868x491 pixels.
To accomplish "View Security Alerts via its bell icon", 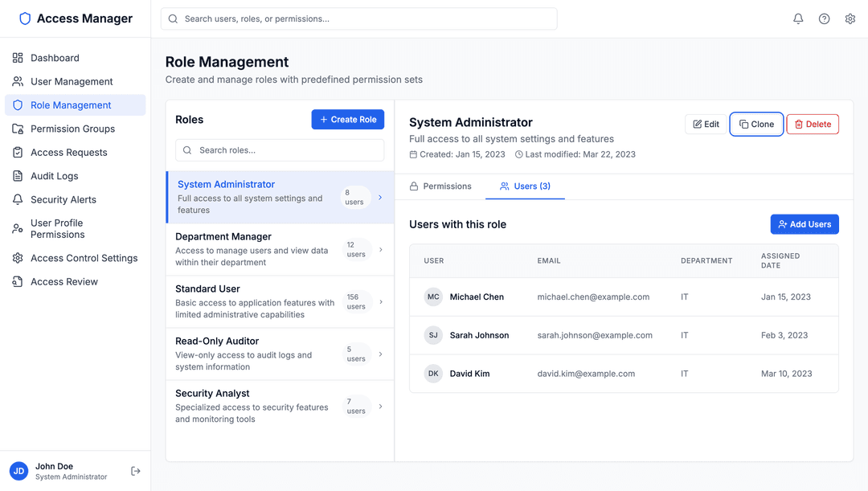I will (x=18, y=199).
